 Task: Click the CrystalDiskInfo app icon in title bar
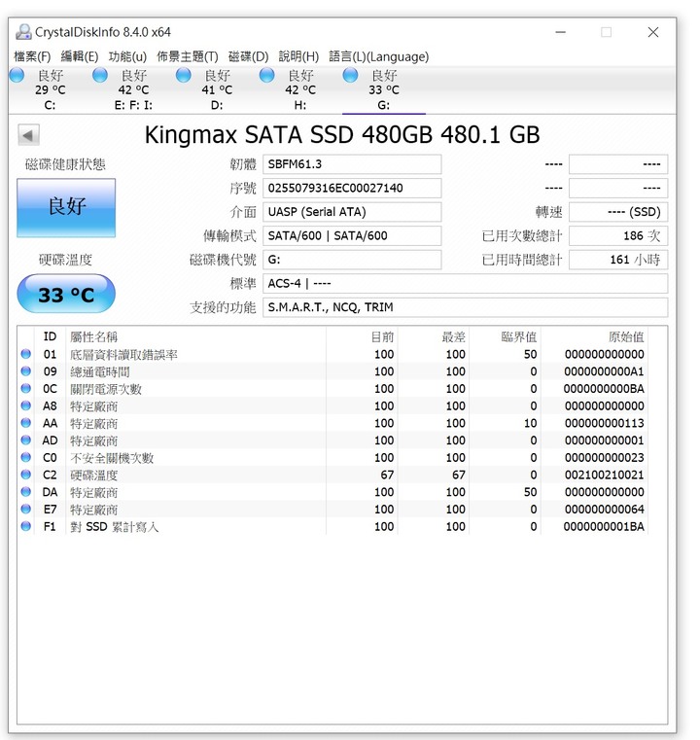pos(23,32)
